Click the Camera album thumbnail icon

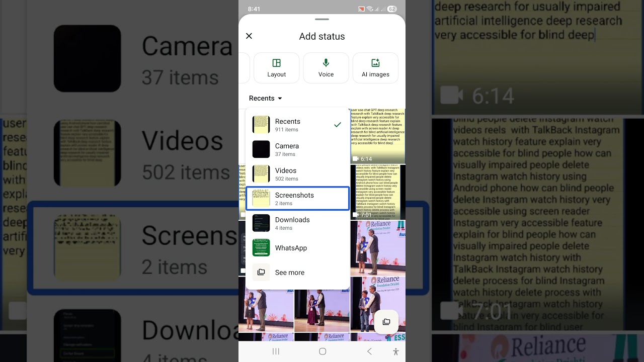[261, 149]
